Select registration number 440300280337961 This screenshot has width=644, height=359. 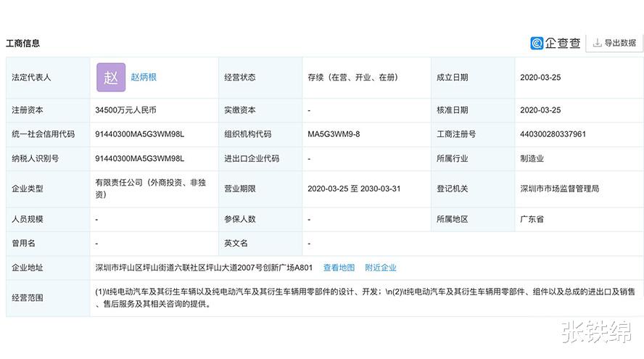pos(553,134)
